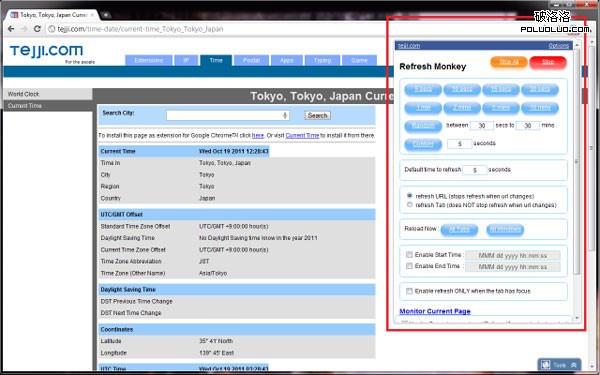Select the refresh Tab radio option
The image size is (600, 375).
pyautogui.click(x=410, y=205)
